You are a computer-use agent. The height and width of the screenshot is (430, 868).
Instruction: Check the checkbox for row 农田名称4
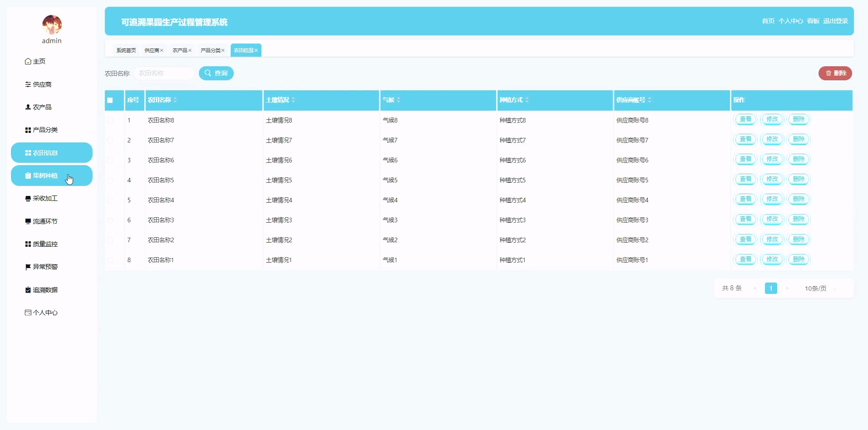[x=110, y=200]
